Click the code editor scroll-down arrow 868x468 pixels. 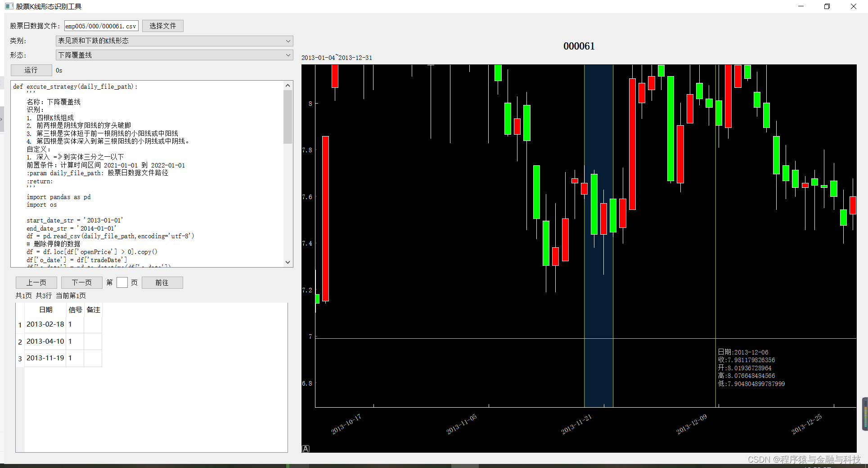[x=288, y=262]
